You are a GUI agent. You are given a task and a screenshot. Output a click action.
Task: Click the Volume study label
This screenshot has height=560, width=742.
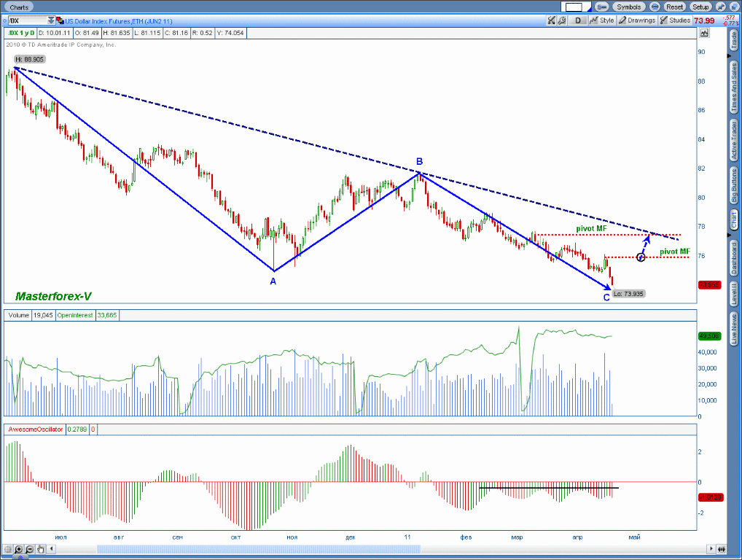pyautogui.click(x=18, y=315)
